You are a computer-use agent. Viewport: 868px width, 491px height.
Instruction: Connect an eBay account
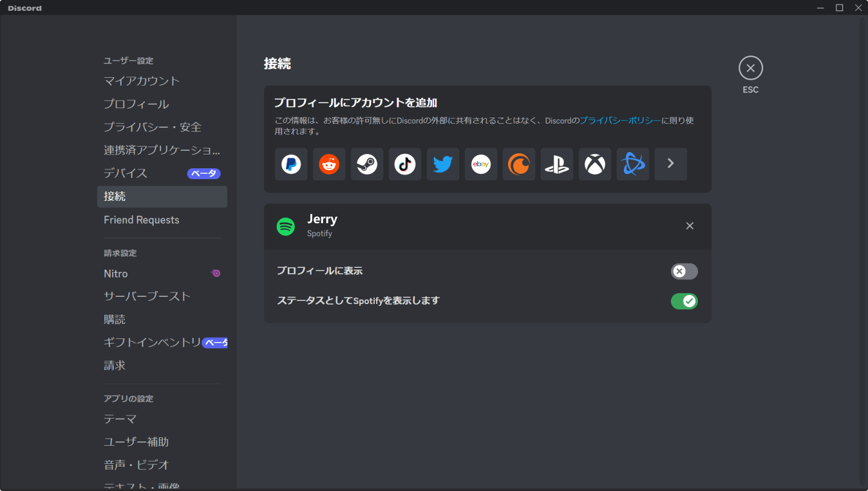pos(481,164)
